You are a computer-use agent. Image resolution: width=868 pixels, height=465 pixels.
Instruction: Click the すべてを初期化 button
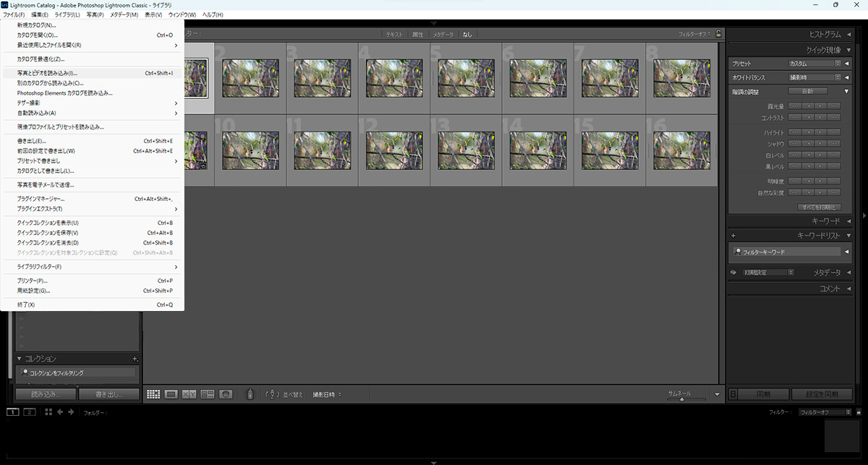click(819, 207)
